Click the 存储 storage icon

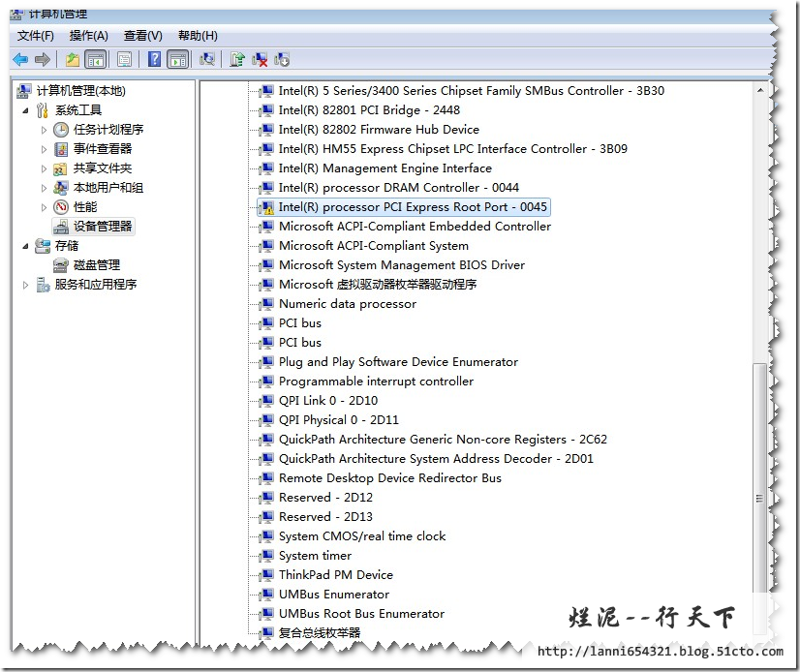click(x=43, y=246)
